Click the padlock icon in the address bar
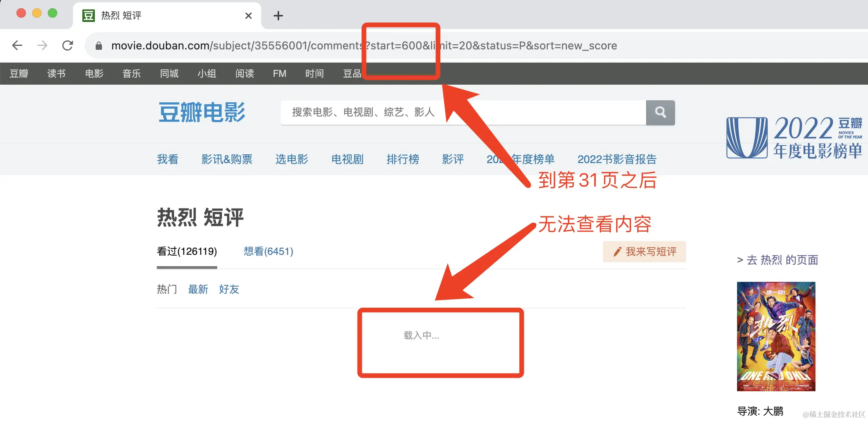868x421 pixels. coord(99,46)
